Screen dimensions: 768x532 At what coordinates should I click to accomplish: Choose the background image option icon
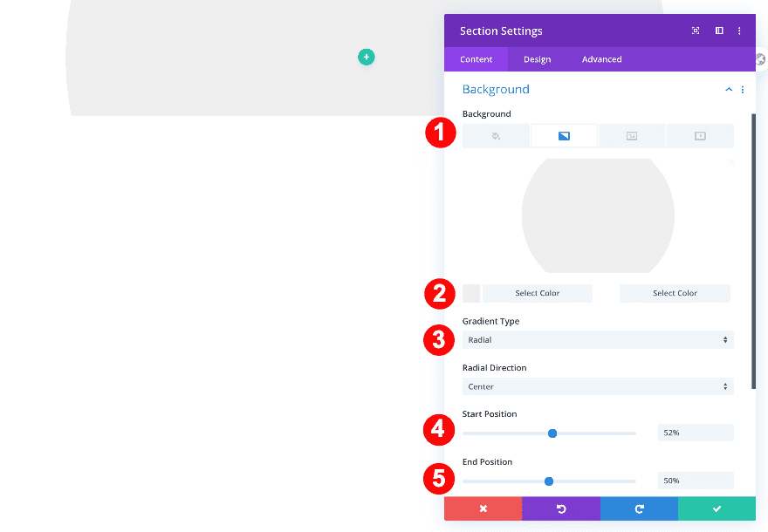(x=631, y=135)
